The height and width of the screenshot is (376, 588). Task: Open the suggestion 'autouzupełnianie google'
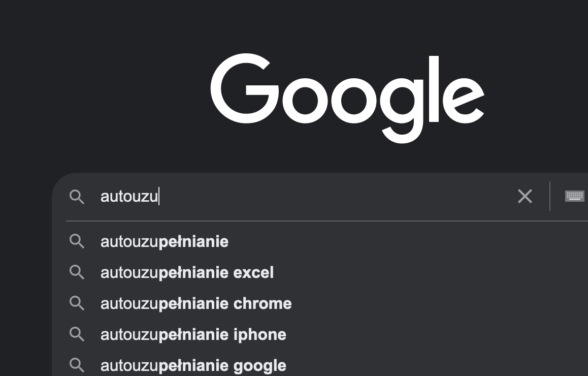193,365
